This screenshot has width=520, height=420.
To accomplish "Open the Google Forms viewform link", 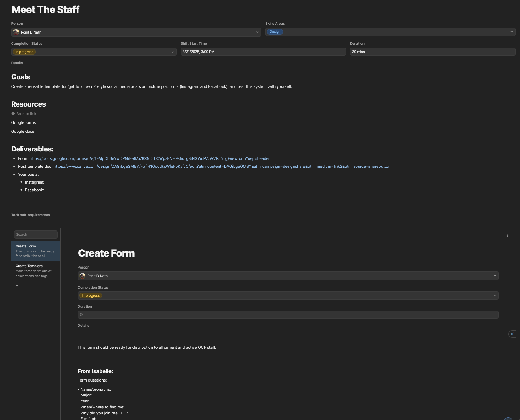I will coord(149,159).
